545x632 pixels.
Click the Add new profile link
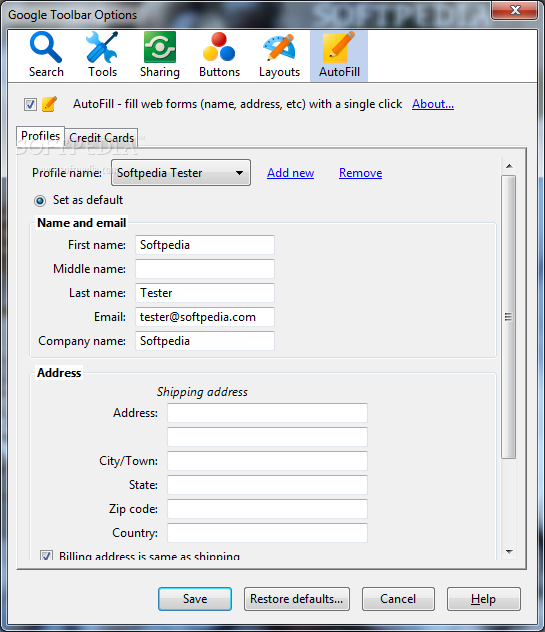tap(290, 173)
